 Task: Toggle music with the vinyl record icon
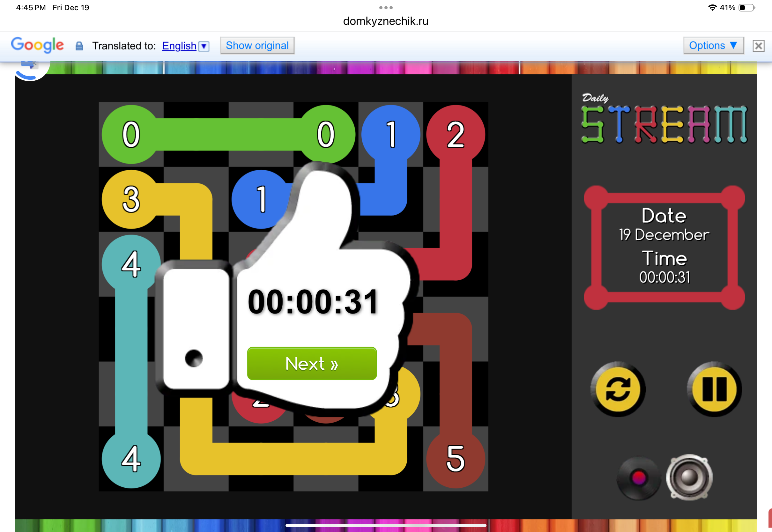coord(638,478)
